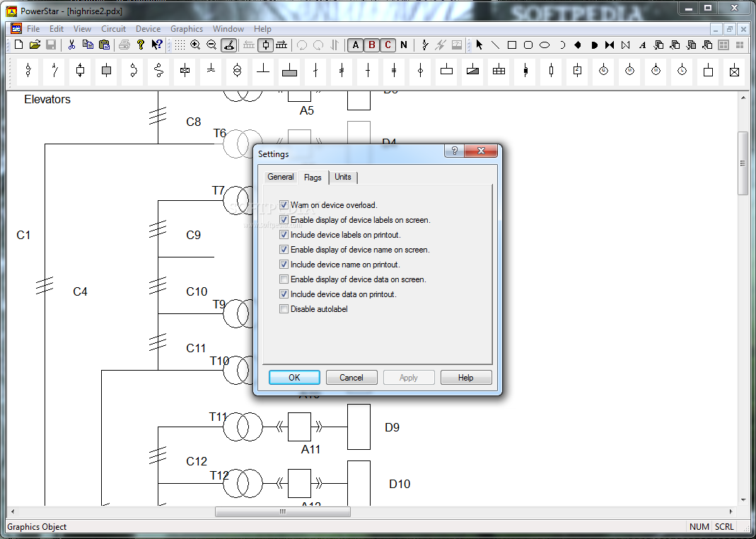
Task: Select the rounded rectangle tool
Action: 528,45
